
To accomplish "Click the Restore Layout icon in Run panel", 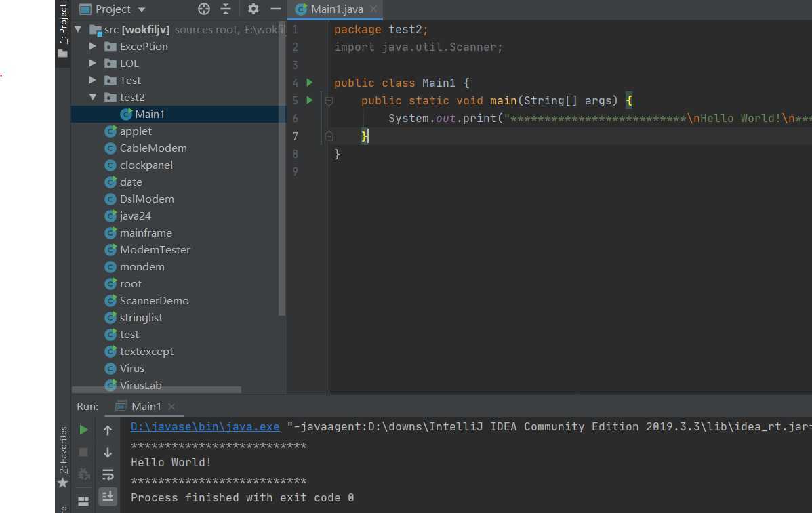I will click(83, 501).
